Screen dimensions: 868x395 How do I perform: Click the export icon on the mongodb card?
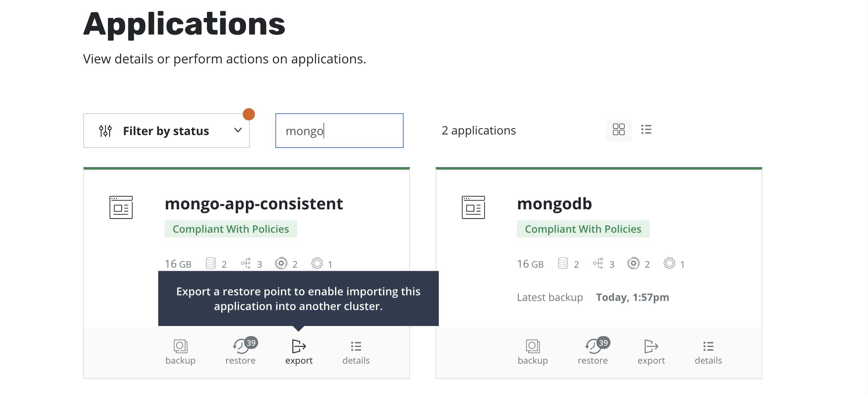point(650,347)
